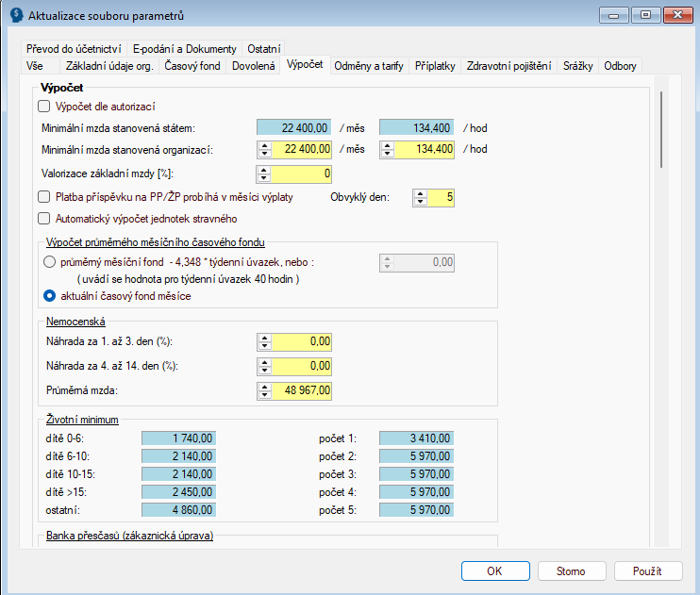
Task: Increase Valorizace základní mzdy value
Action: click(x=264, y=170)
